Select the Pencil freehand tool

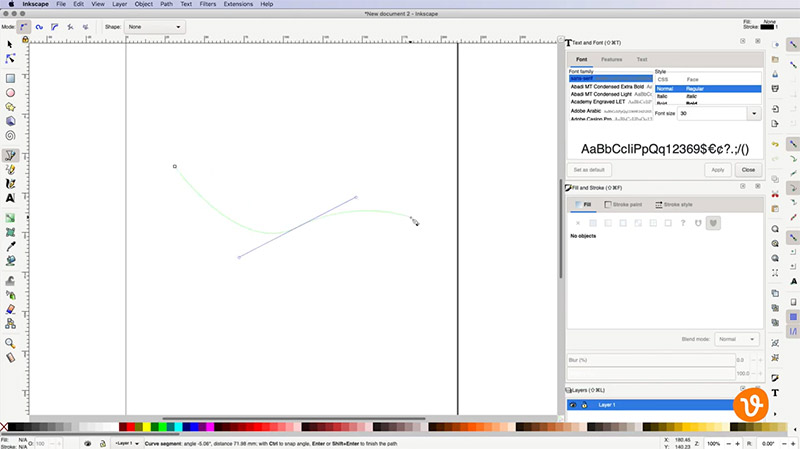click(x=10, y=169)
